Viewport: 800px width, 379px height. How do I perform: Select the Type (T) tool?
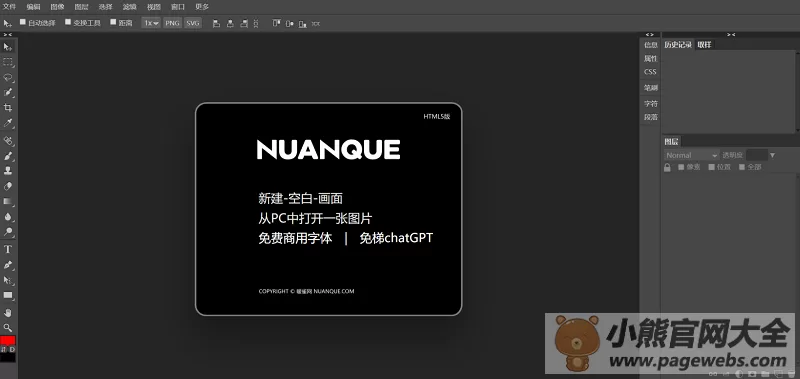[8, 249]
